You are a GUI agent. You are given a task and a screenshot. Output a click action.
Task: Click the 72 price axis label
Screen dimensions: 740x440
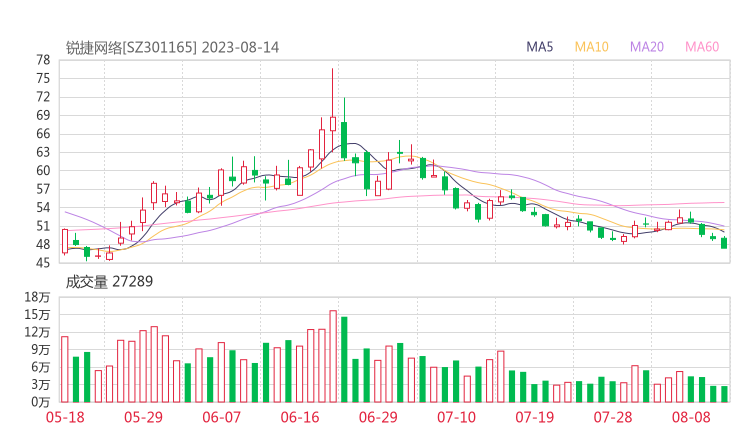[x=43, y=97]
